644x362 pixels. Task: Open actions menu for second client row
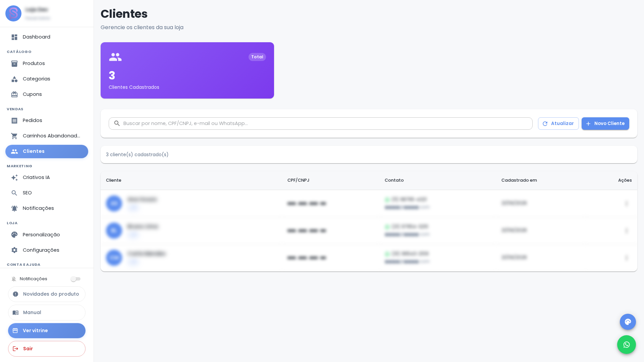click(627, 231)
